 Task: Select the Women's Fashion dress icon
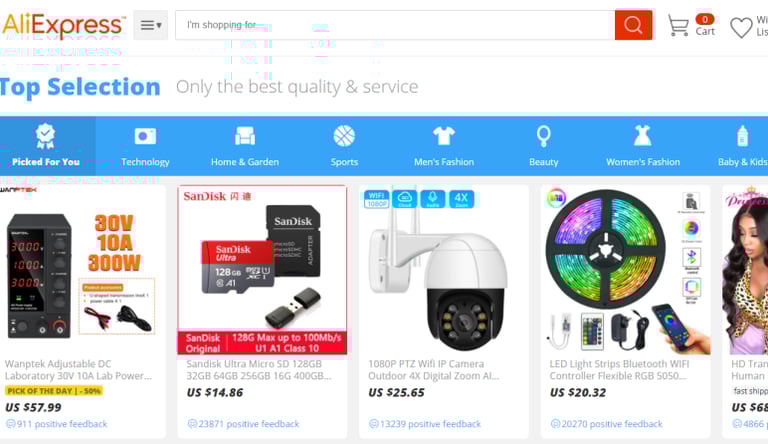click(x=643, y=136)
